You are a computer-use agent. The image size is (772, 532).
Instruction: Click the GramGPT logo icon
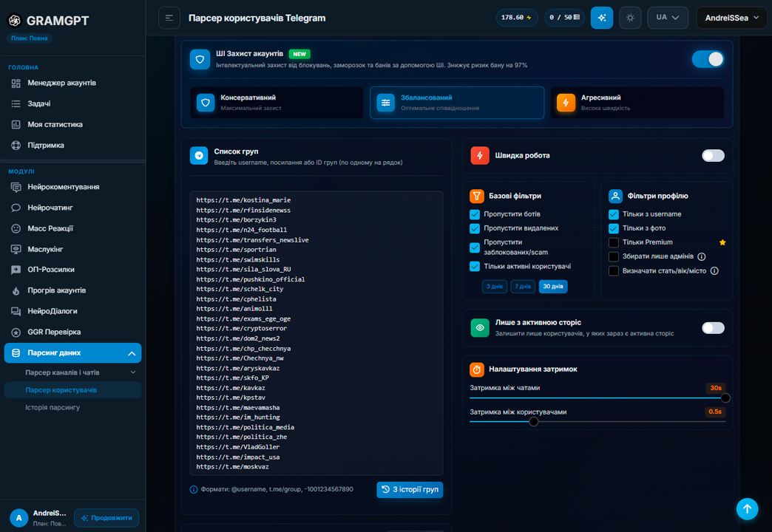15,20
